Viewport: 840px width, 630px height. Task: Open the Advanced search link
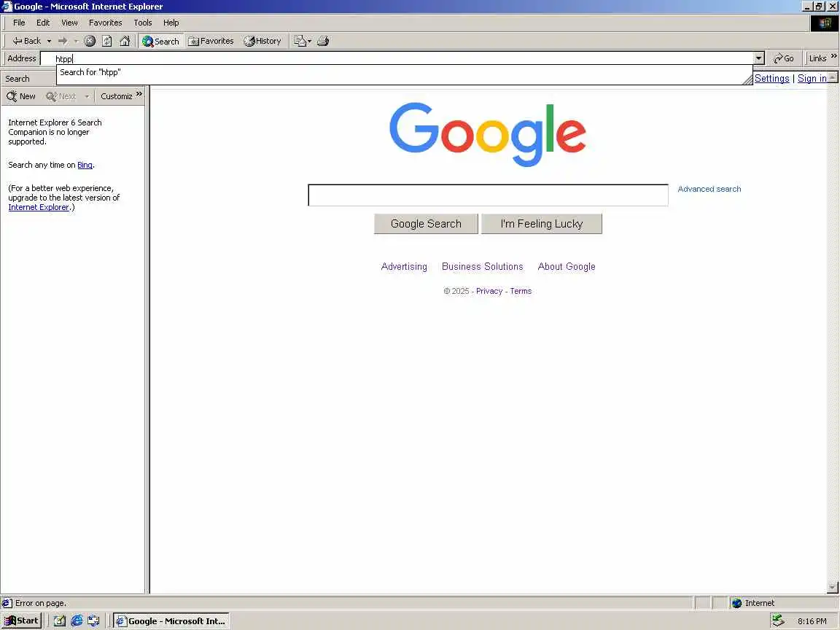click(709, 189)
